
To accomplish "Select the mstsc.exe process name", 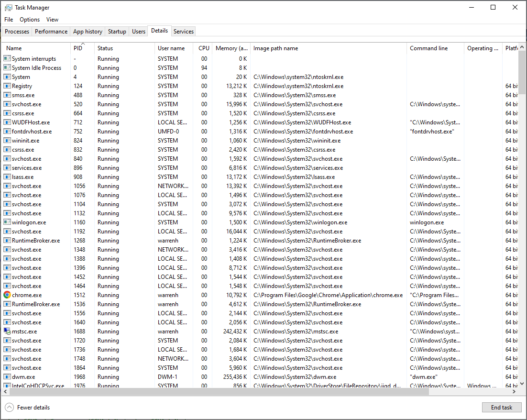I will pos(24,331).
